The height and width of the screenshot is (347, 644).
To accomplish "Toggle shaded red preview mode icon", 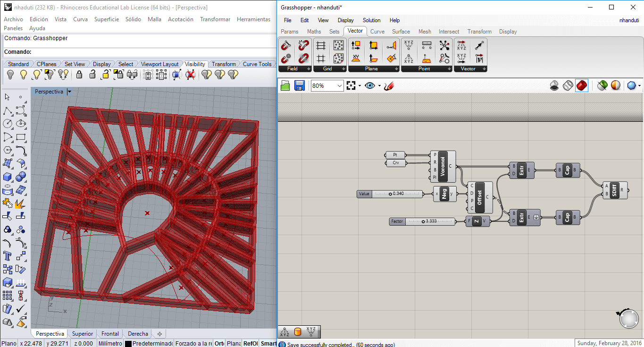I will pyautogui.click(x=582, y=85).
